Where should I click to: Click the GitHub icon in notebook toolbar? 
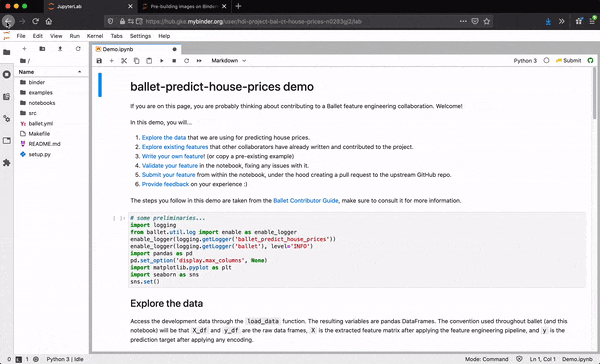point(590,60)
